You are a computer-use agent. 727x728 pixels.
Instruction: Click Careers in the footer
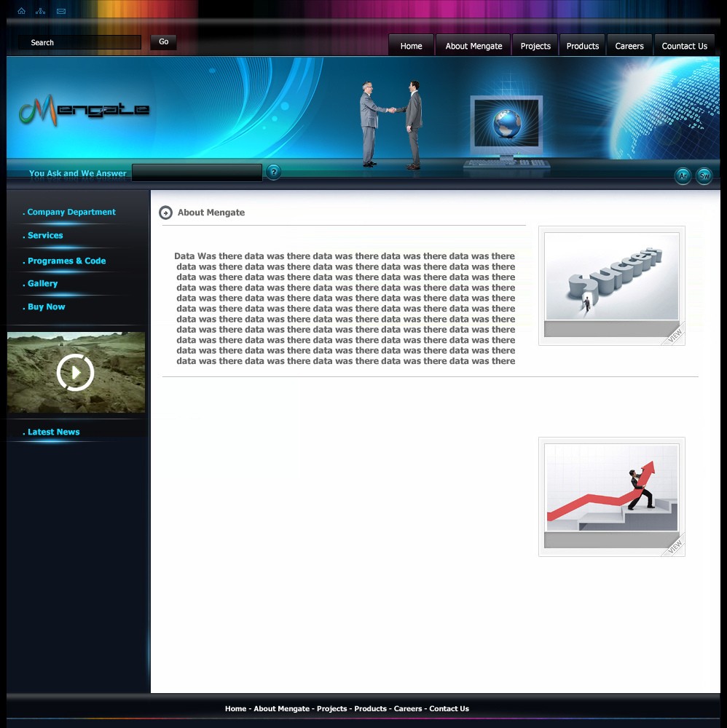coord(408,708)
